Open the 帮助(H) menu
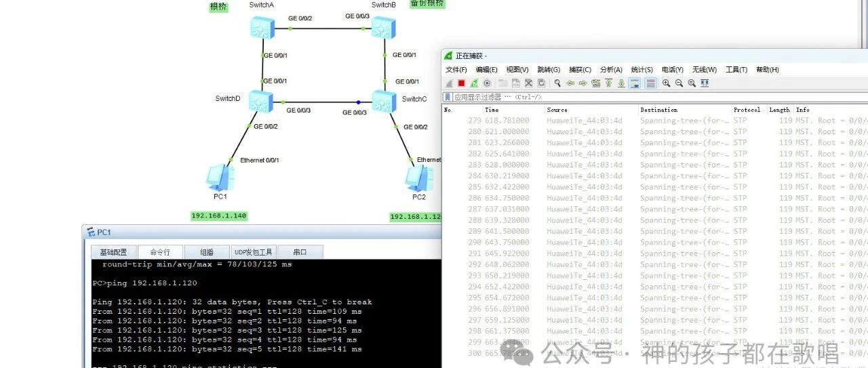868x368 pixels. [x=767, y=70]
